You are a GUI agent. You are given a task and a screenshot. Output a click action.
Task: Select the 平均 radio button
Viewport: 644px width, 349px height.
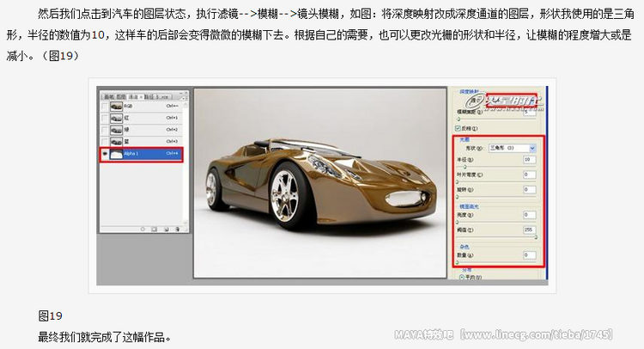461,278
